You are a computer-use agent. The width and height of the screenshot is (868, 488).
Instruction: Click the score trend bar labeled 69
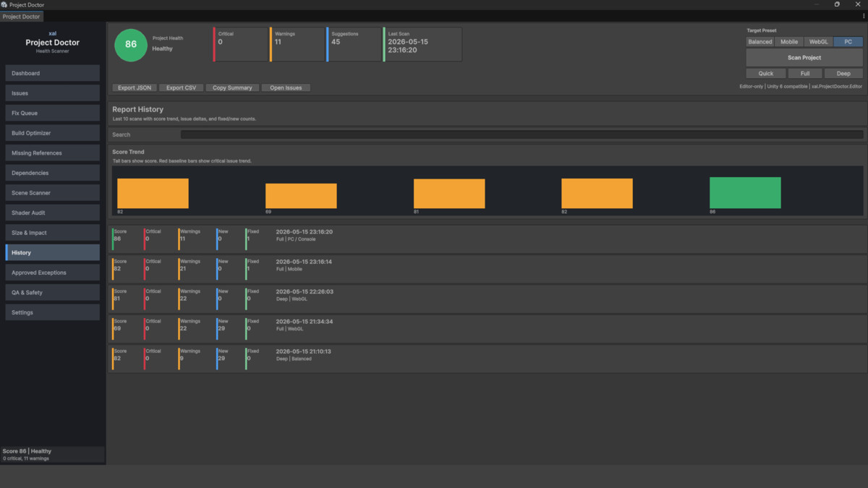301,196
